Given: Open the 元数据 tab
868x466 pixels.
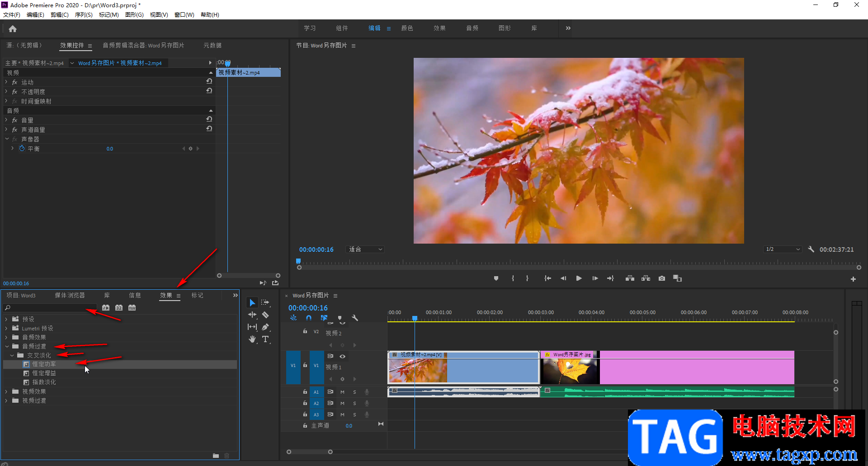Looking at the screenshot, I should tap(212, 45).
